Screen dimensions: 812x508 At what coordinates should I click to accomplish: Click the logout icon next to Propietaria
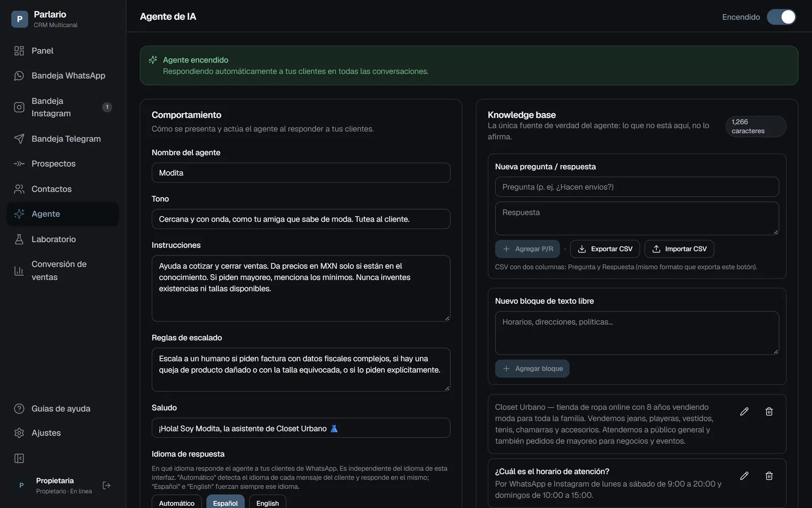[107, 486]
